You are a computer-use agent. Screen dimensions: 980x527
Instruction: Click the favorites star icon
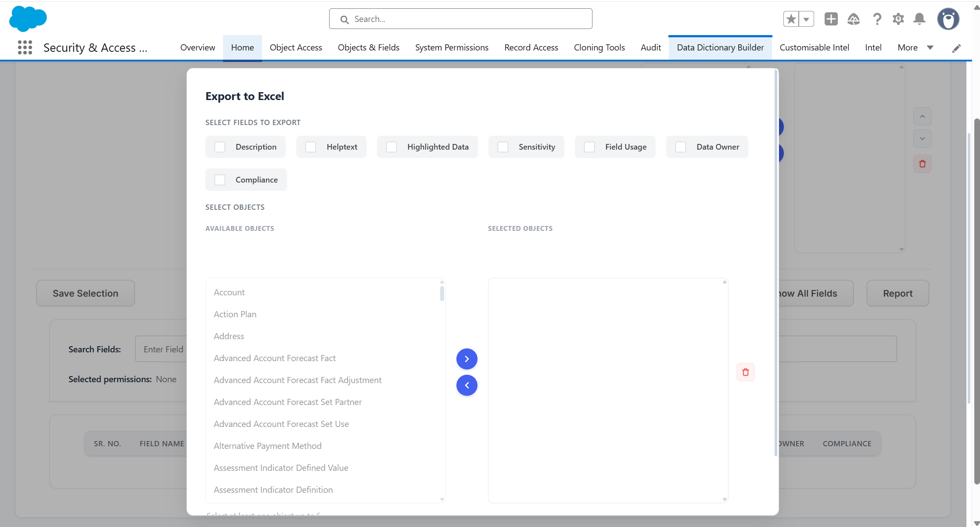pyautogui.click(x=791, y=19)
